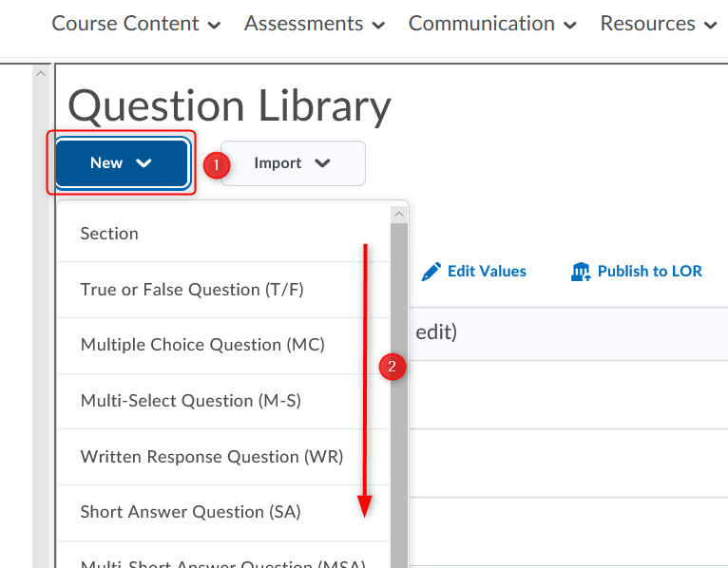Select Section from the New menu
728x568 pixels.
pyautogui.click(x=109, y=234)
